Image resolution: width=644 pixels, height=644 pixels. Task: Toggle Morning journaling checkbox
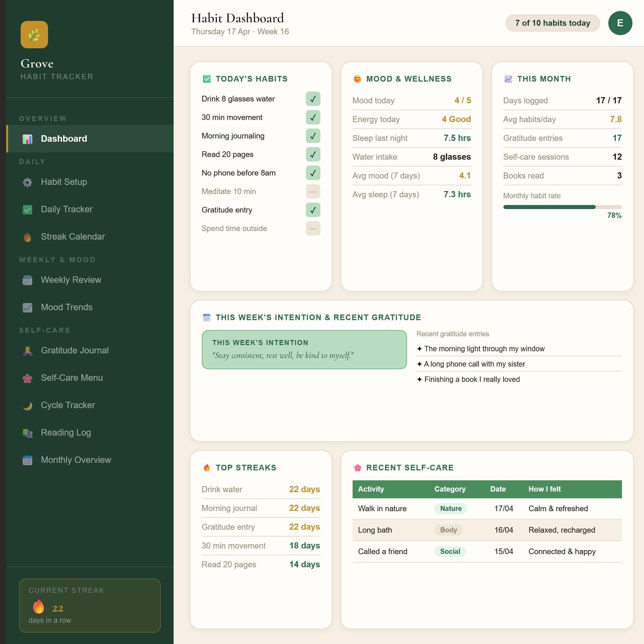(x=313, y=136)
